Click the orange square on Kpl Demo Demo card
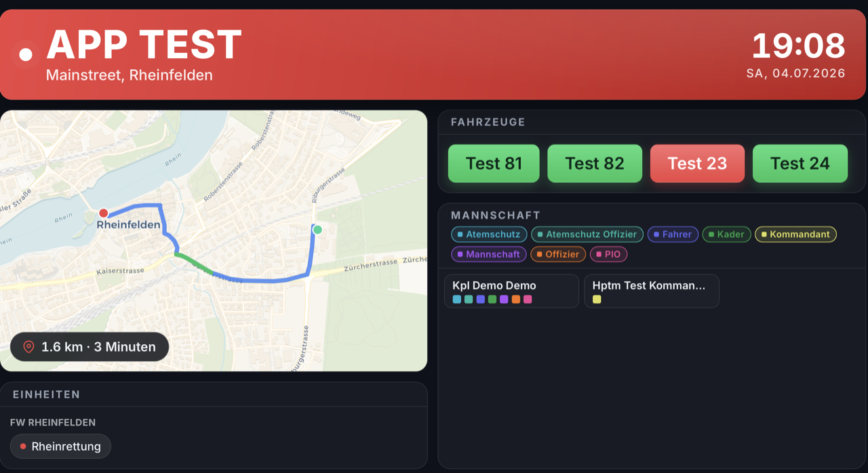The width and height of the screenshot is (868, 473). [x=516, y=299]
